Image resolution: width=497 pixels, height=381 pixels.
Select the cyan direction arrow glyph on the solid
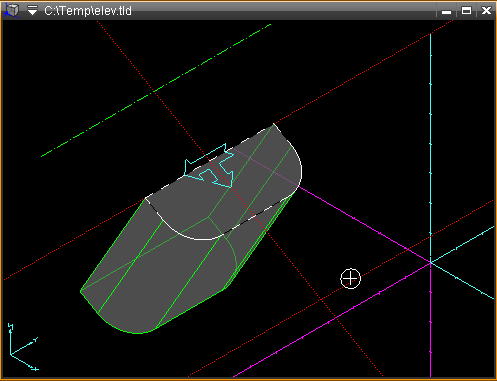[209, 166]
